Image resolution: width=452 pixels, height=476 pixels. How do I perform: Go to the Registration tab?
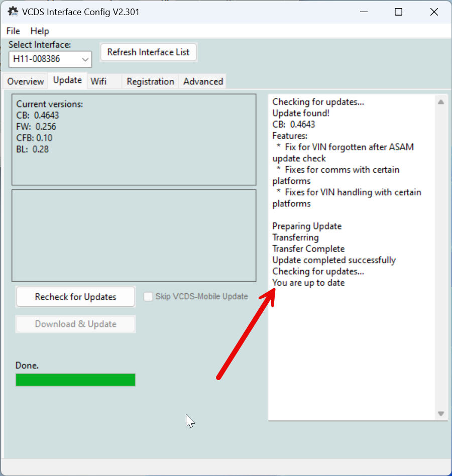pos(150,81)
